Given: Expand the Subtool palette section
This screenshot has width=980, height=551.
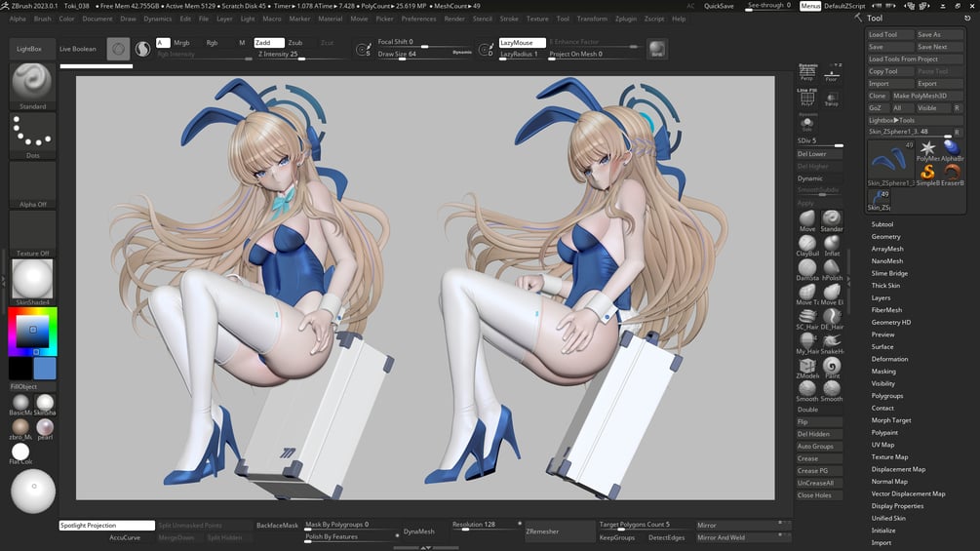Looking at the screenshot, I should click(x=882, y=224).
